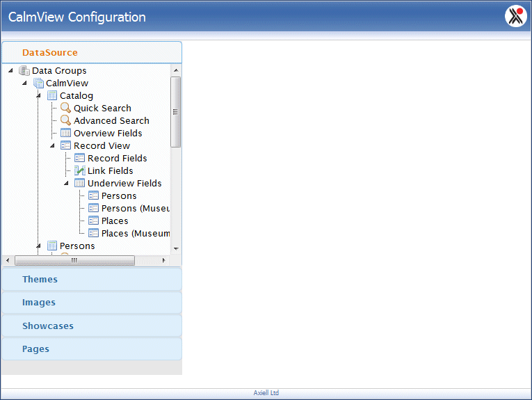Open the Images panel
The image size is (532, 400).
92,303
